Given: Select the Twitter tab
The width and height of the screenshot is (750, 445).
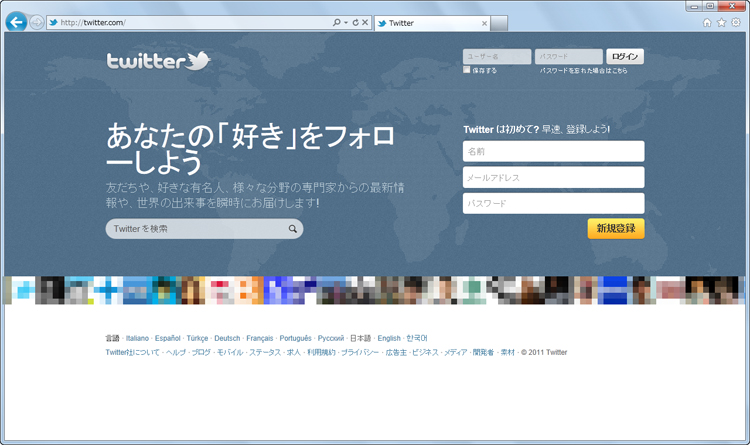Looking at the screenshot, I should [432, 23].
